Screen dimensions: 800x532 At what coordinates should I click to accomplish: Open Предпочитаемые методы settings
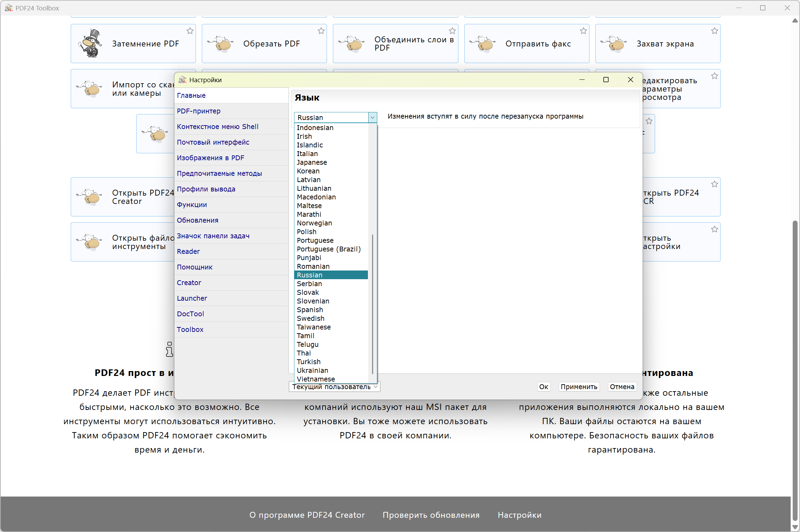pyautogui.click(x=232, y=173)
